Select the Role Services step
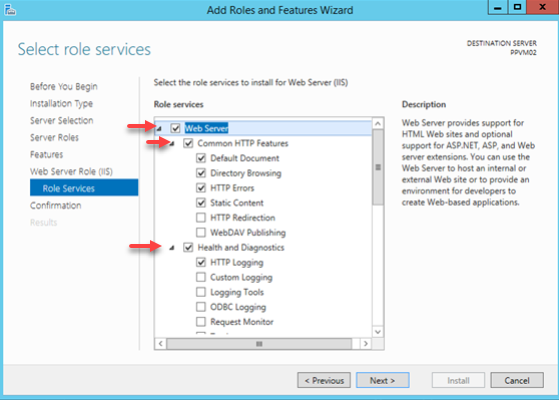Viewport: 559px width, 400px height. [x=84, y=188]
